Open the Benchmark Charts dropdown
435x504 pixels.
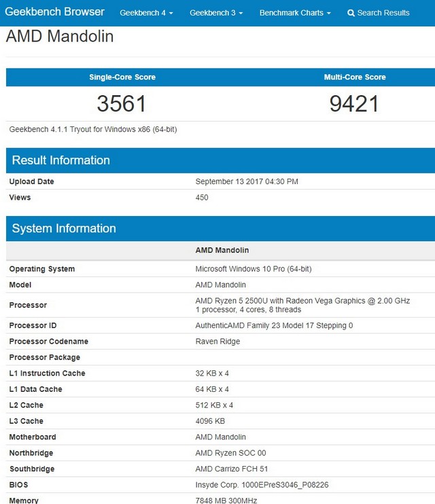(295, 13)
